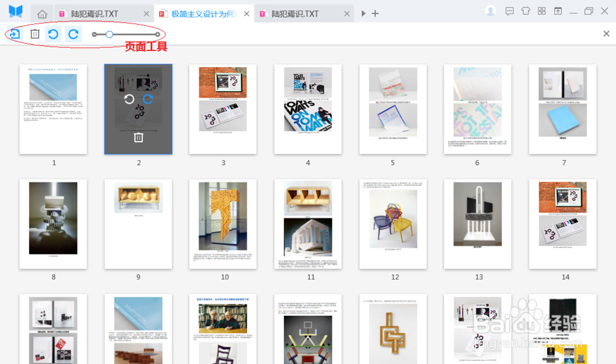Select page 8 thumbnail
616x364 pixels.
click(53, 224)
